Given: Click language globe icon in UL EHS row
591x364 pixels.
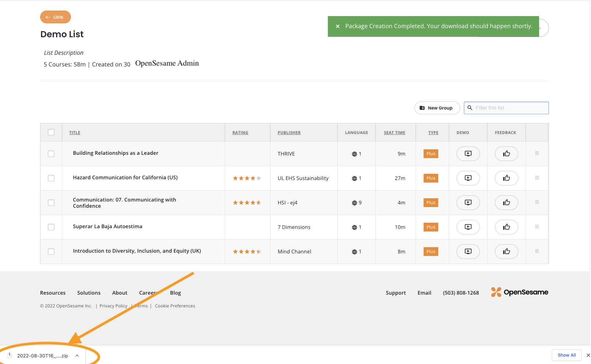Looking at the screenshot, I should (x=354, y=179).
